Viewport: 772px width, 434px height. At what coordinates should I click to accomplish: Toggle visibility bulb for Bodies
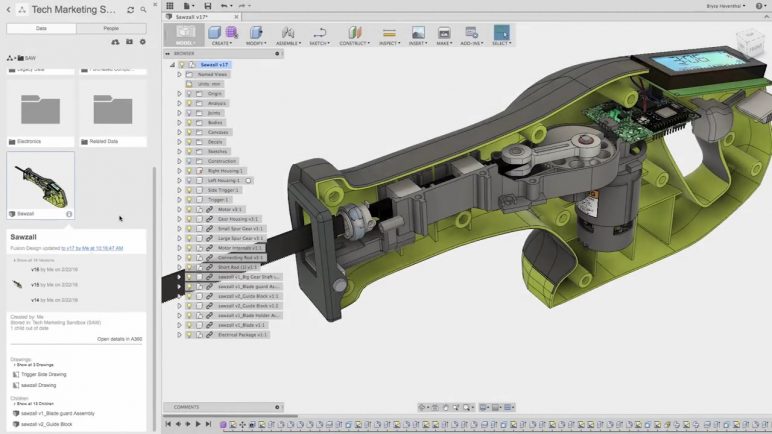pyautogui.click(x=189, y=122)
